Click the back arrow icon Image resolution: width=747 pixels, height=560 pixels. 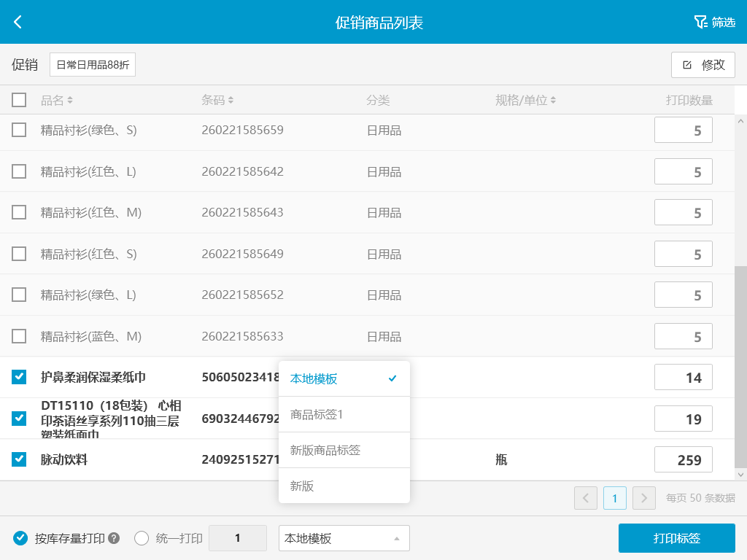[x=18, y=22]
